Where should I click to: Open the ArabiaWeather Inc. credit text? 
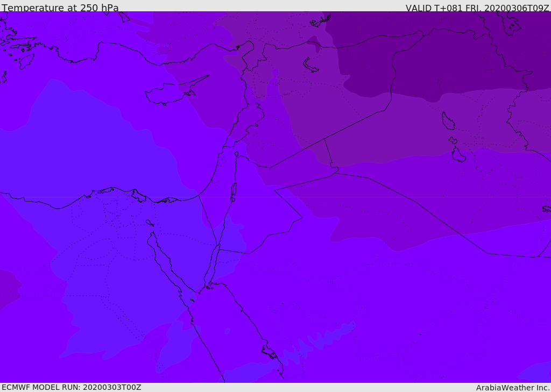coord(513,388)
